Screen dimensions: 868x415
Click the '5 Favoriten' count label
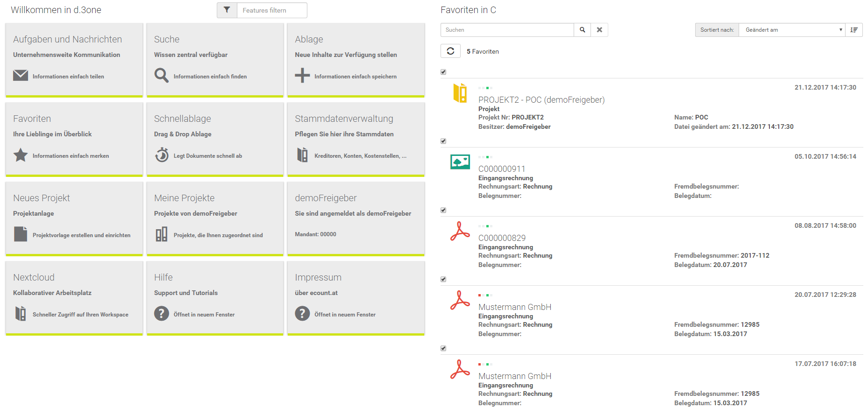[483, 51]
